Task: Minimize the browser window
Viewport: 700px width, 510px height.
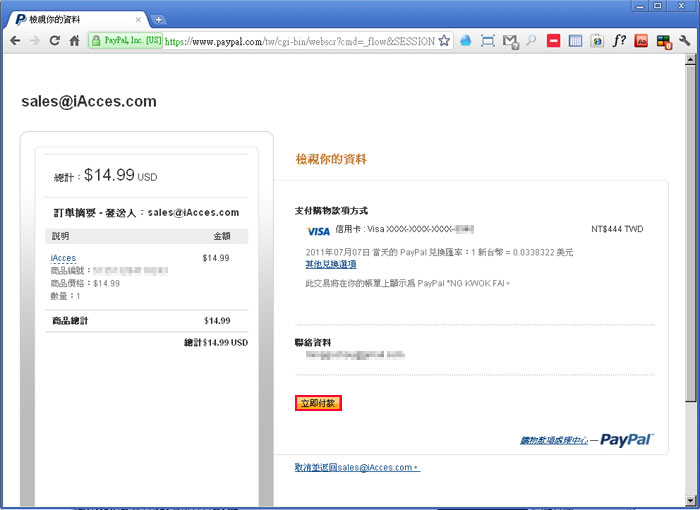Action: [x=640, y=6]
